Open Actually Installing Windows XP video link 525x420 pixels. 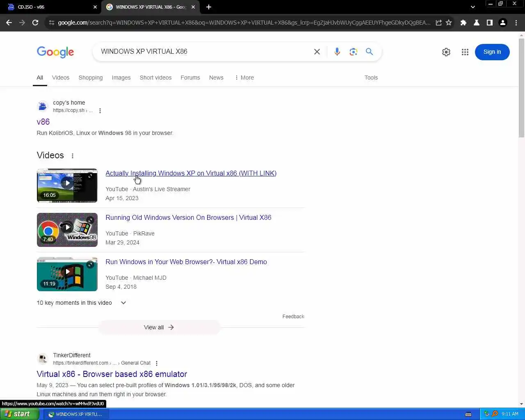coord(191,173)
